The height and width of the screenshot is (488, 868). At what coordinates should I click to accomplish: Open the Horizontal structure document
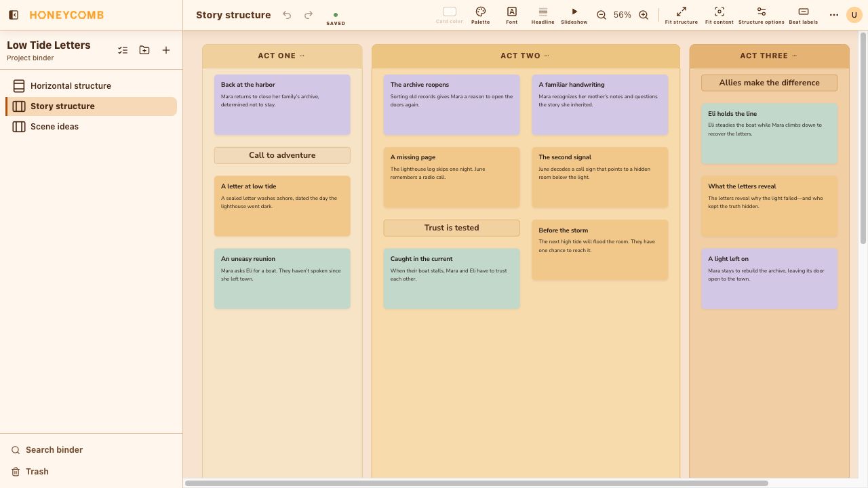91,86
